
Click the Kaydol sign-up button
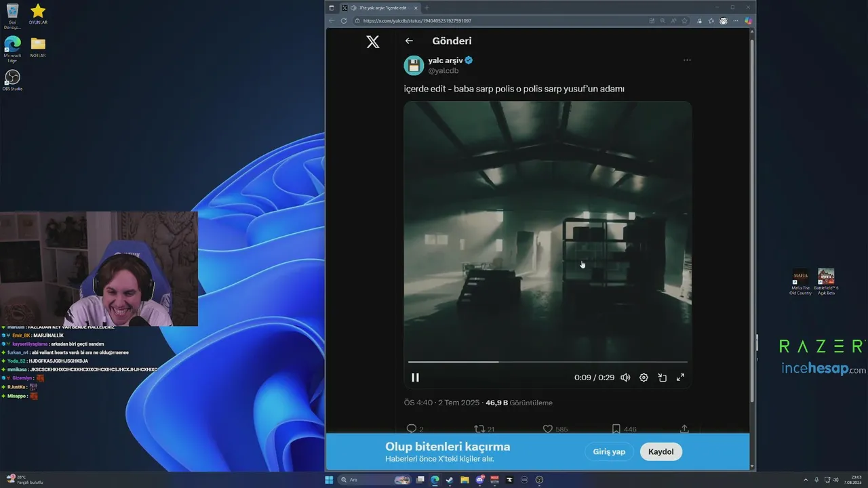[x=661, y=451]
